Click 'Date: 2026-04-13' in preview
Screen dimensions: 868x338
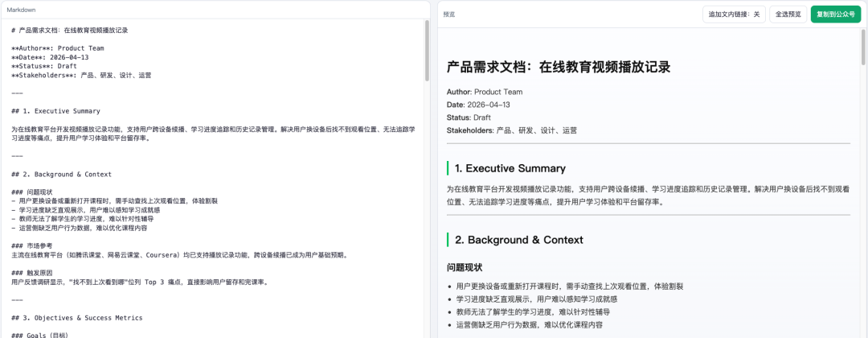pyautogui.click(x=478, y=105)
